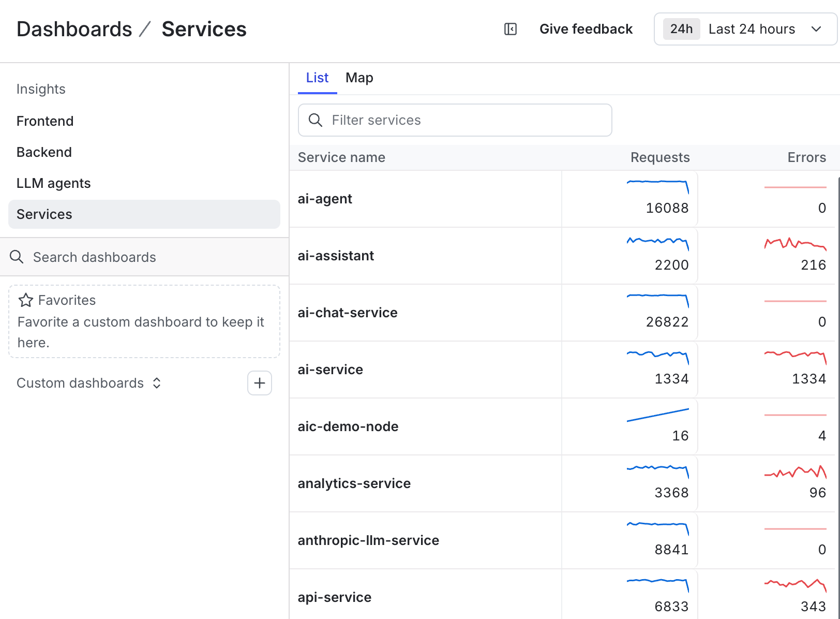Click the magnifier icon in Filter services
The image size is (840, 619).
[x=316, y=120]
